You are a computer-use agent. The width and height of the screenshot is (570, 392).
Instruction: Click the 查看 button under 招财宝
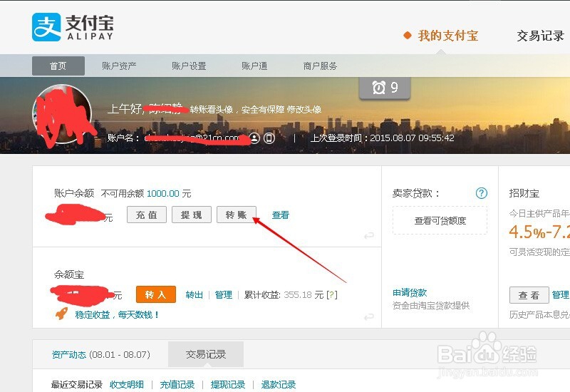point(529,295)
